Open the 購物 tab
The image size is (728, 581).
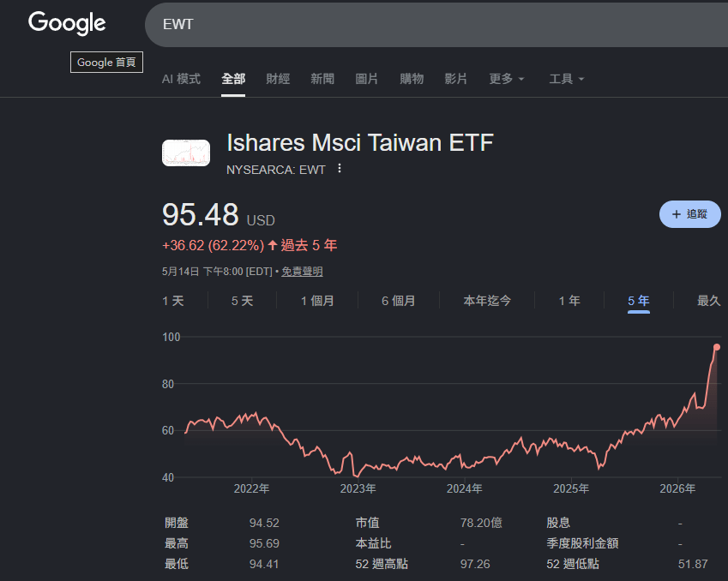click(x=412, y=79)
